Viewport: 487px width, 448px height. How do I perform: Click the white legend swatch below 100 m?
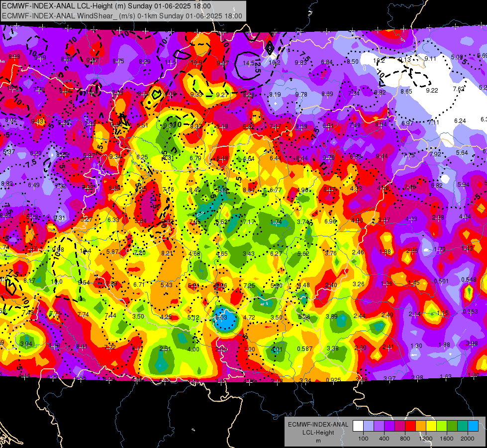(x=358, y=426)
